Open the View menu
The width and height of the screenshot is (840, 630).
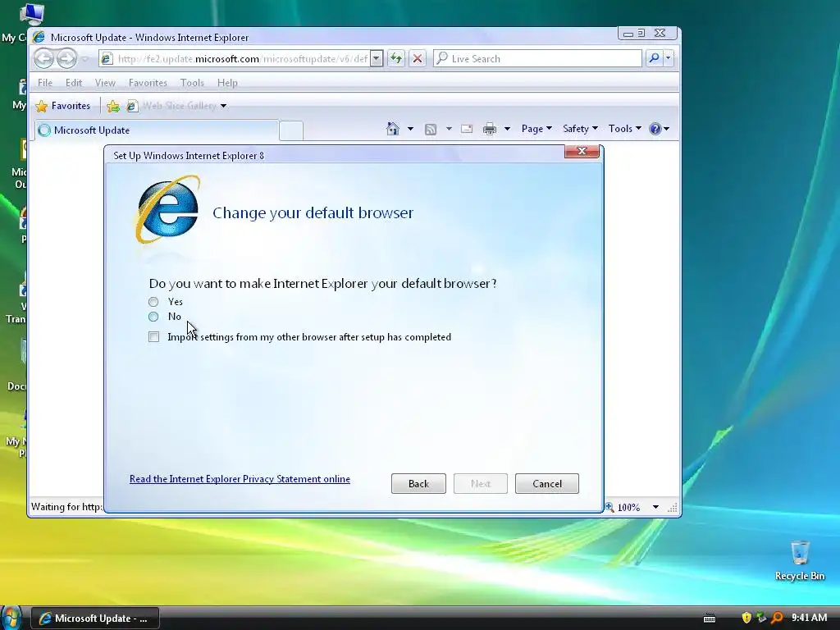coord(105,83)
